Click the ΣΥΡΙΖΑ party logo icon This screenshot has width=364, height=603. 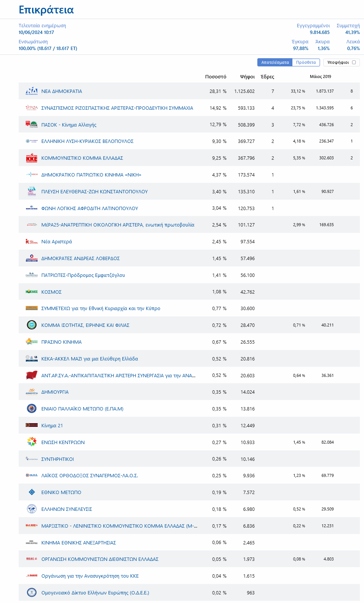(32, 108)
